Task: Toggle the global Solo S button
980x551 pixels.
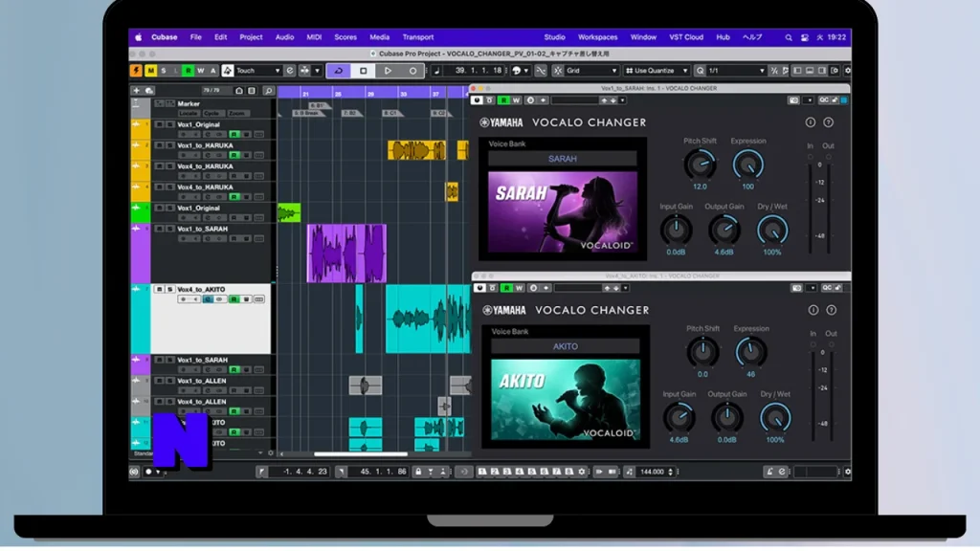Action: click(x=164, y=71)
